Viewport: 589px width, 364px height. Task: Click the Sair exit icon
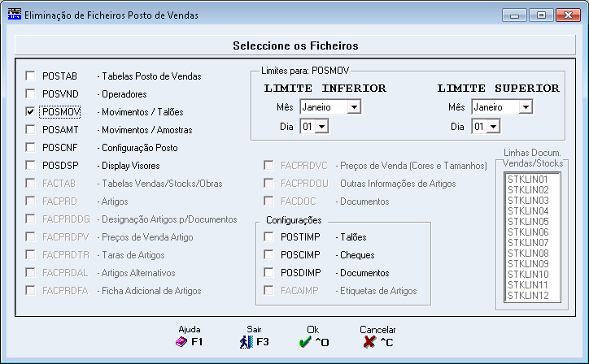pyautogui.click(x=247, y=343)
